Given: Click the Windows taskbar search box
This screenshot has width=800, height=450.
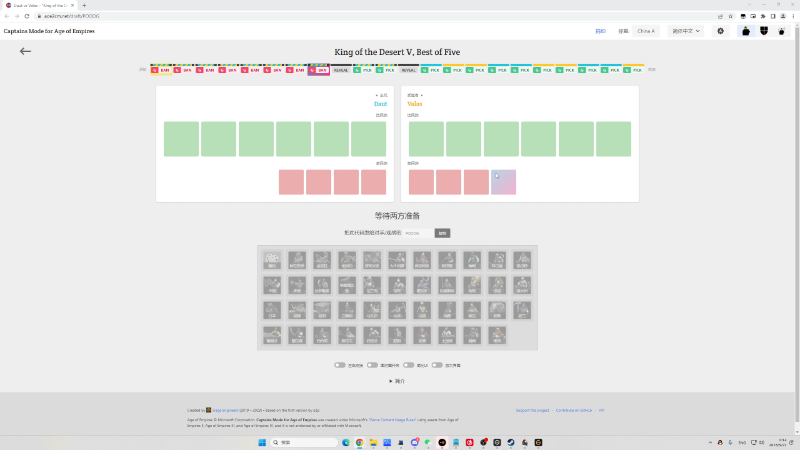Looking at the screenshot, I should tap(305, 442).
